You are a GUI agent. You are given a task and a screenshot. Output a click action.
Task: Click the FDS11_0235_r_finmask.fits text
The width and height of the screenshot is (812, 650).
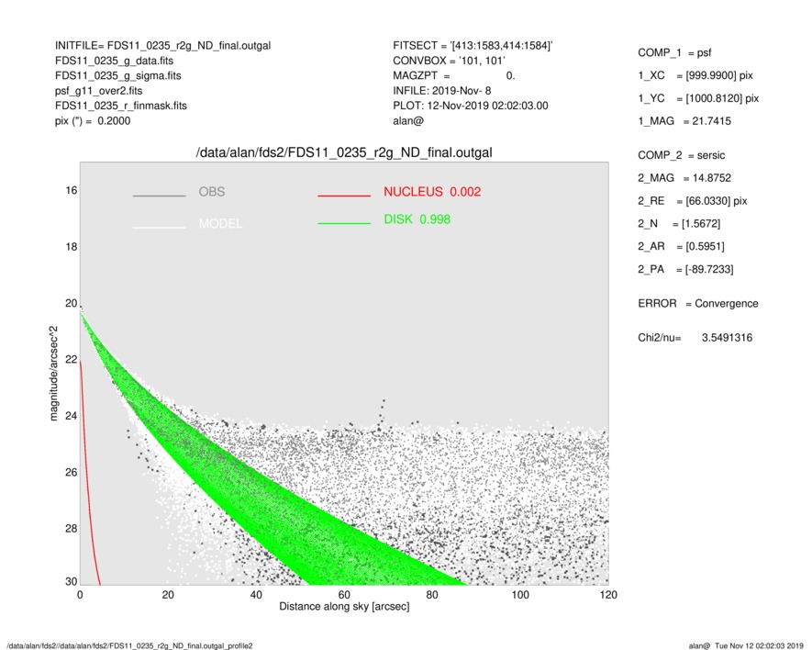pyautogui.click(x=121, y=106)
